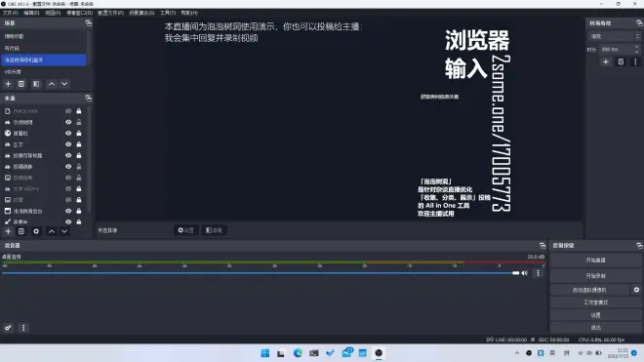Viewport: 644px width, 362px height.
Task: Open scene filters icon in Scenes toolbar
Action: pyautogui.click(x=36, y=84)
